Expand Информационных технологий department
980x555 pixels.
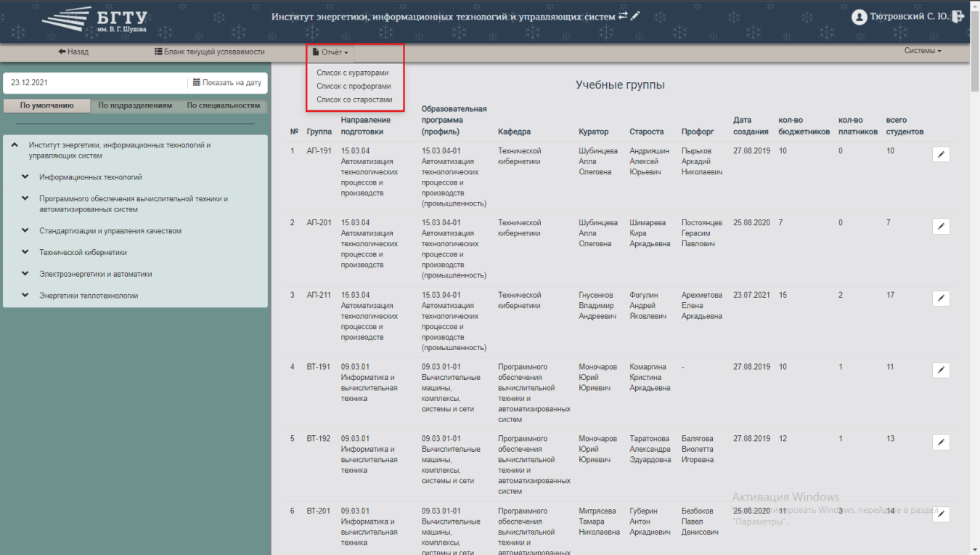pyautogui.click(x=25, y=177)
